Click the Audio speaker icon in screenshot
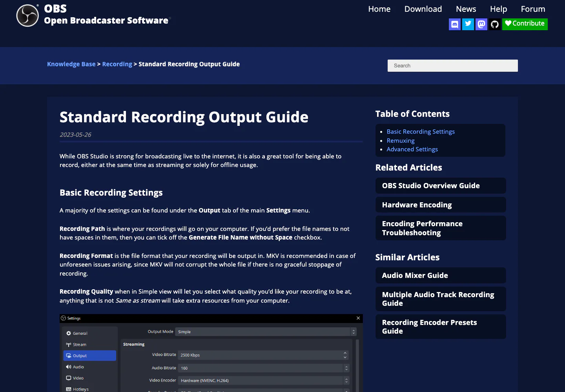 [69, 367]
